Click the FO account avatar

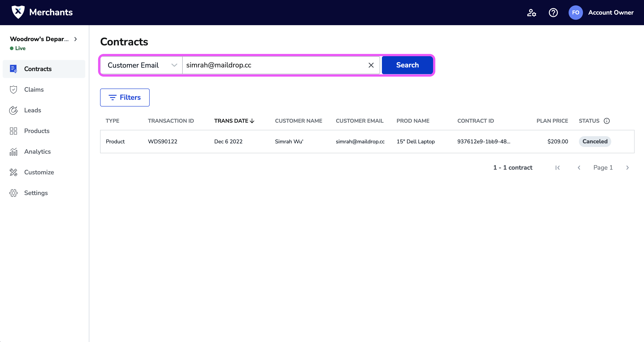pos(576,13)
